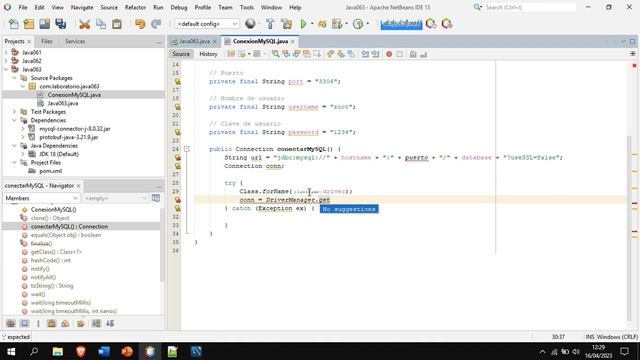
Task: Click the green Run Project arrow
Action: [x=303, y=24]
